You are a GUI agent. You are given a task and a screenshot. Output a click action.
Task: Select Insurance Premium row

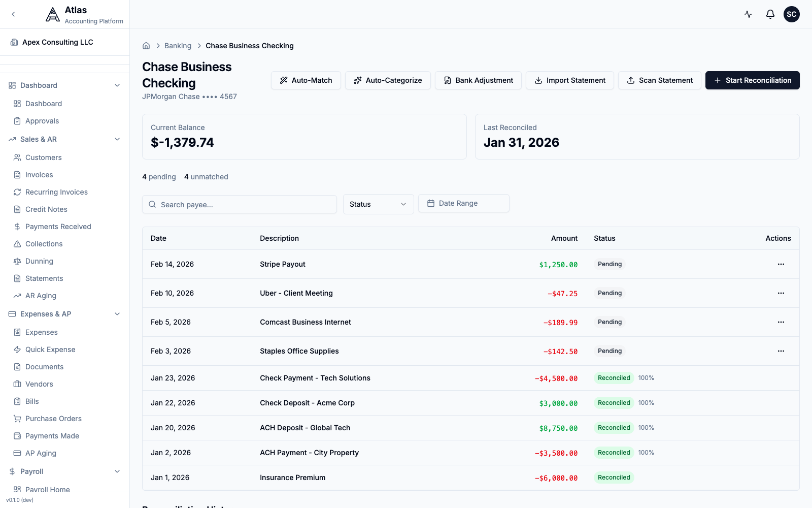(x=471, y=478)
